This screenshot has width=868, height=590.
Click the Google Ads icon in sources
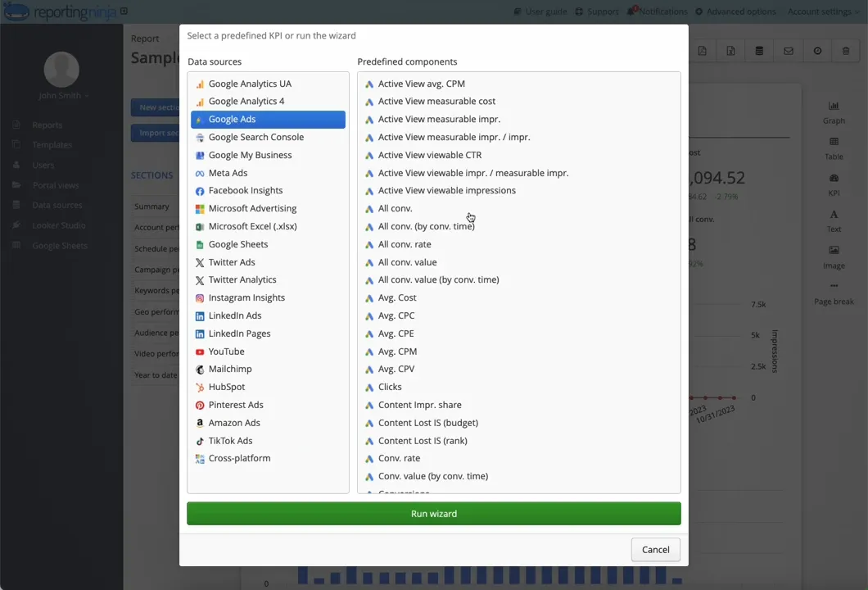pos(199,120)
